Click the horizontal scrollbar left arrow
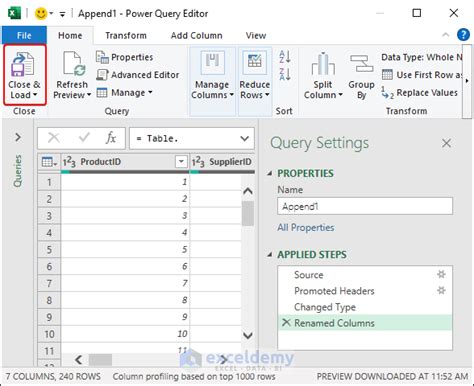Image resolution: width=474 pixels, height=386 pixels. [79, 360]
